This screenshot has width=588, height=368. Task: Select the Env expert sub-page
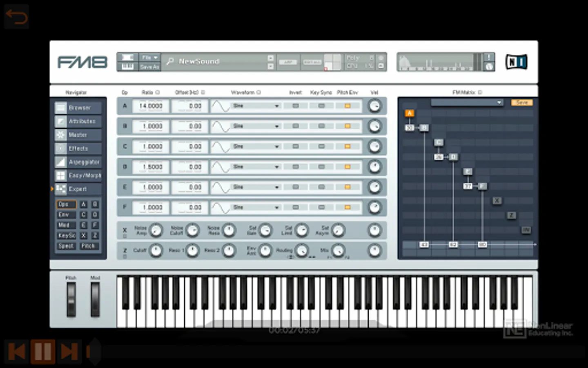(66, 215)
